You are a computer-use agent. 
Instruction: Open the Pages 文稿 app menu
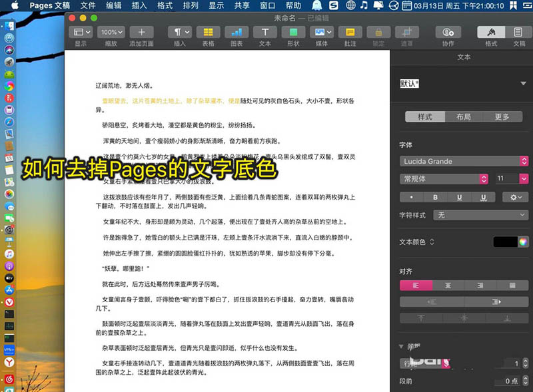pyautogui.click(x=49, y=5)
